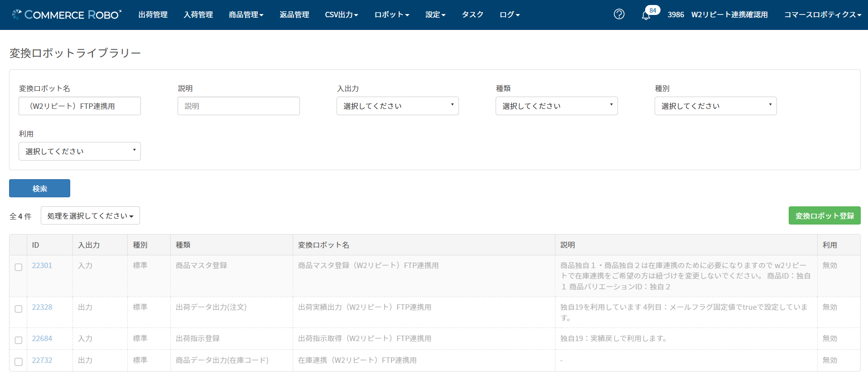Open the コマースロボティクス account menu
The width and height of the screenshot is (868, 386).
pyautogui.click(x=823, y=15)
